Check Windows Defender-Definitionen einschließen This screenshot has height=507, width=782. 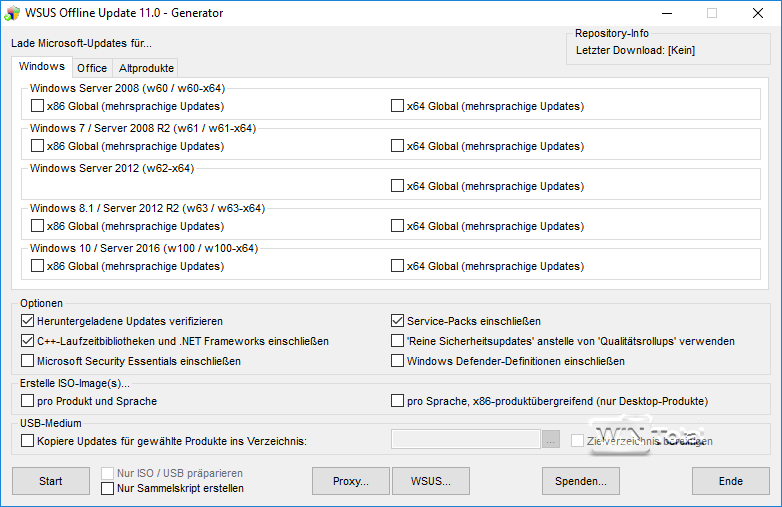pyautogui.click(x=398, y=361)
